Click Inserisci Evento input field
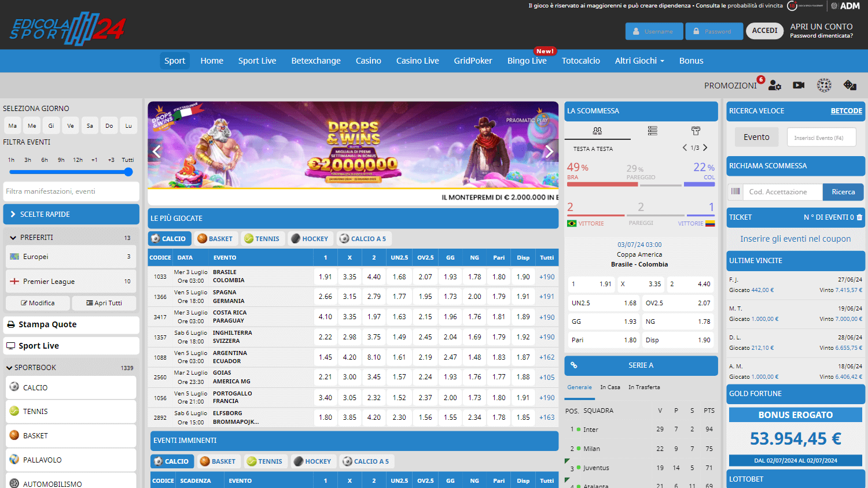 click(822, 138)
